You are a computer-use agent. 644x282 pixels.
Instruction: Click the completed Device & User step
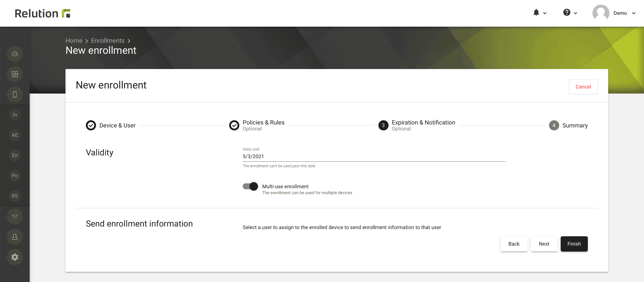[91, 125]
